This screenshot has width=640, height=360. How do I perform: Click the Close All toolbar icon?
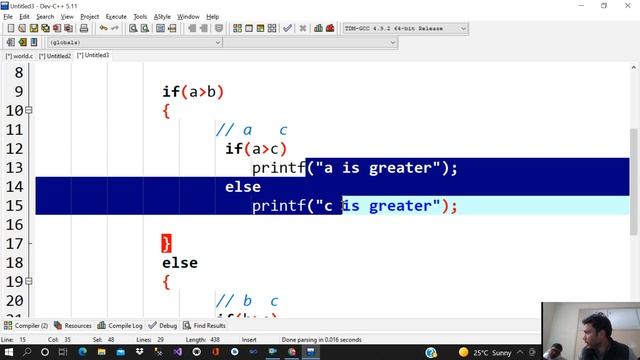click(x=69, y=28)
